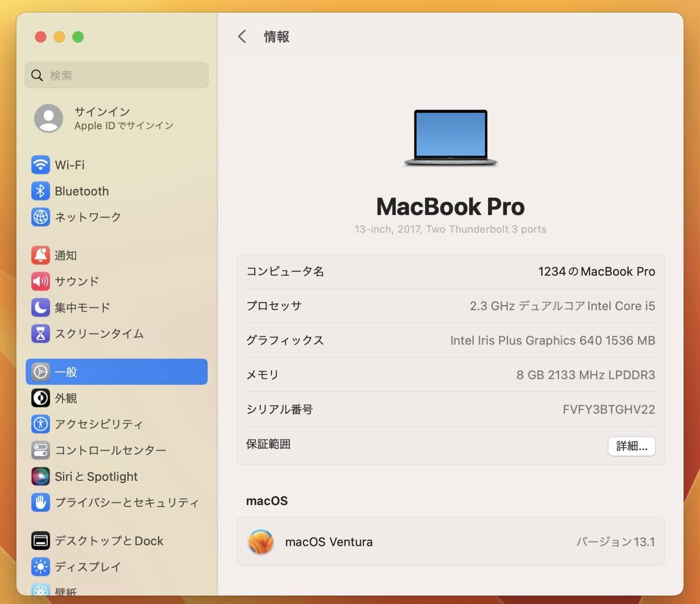The height and width of the screenshot is (604, 700).
Task: Select the ネットワーク globe icon
Action: pos(40,217)
